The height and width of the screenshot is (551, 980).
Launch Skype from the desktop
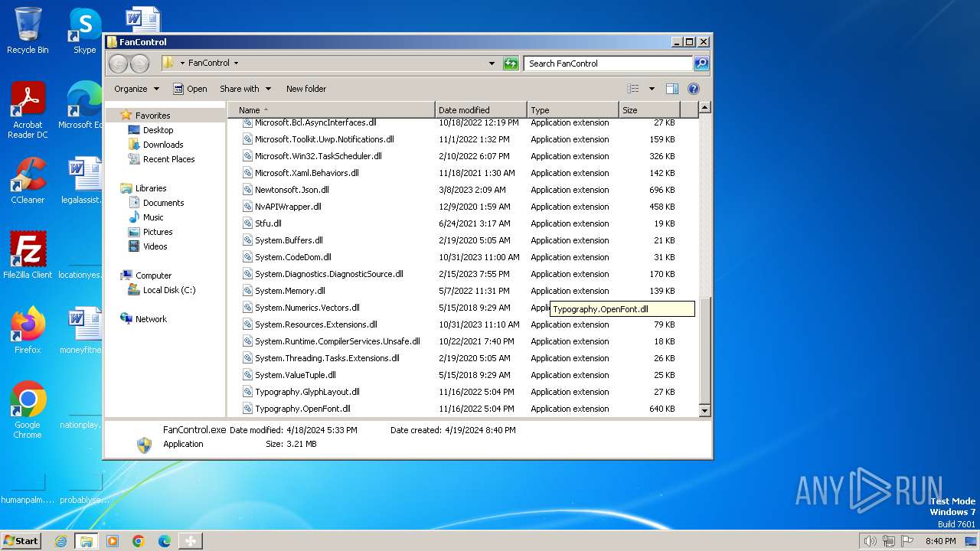84,31
